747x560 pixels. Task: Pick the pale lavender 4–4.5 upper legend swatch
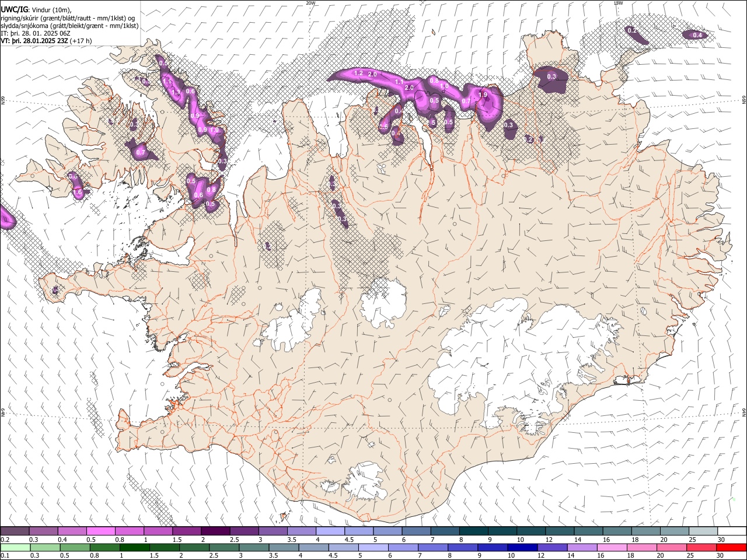pos(330,531)
